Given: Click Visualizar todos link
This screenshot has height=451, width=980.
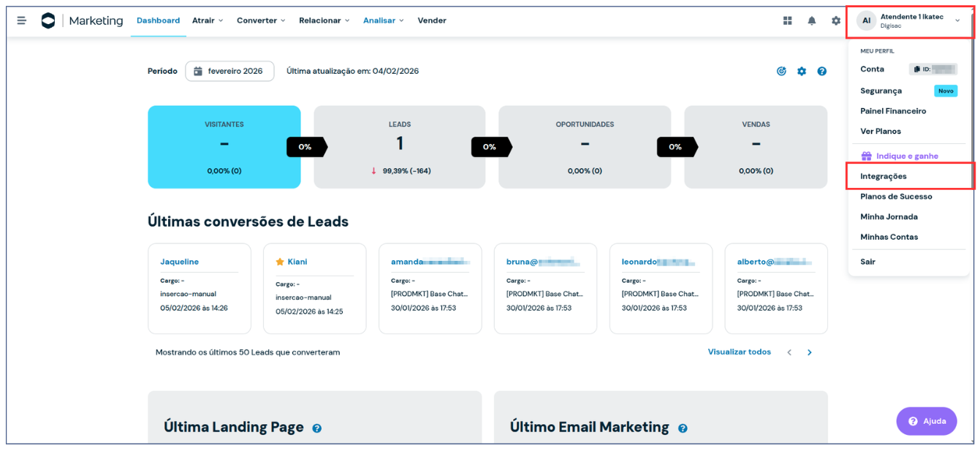Looking at the screenshot, I should 739,352.
